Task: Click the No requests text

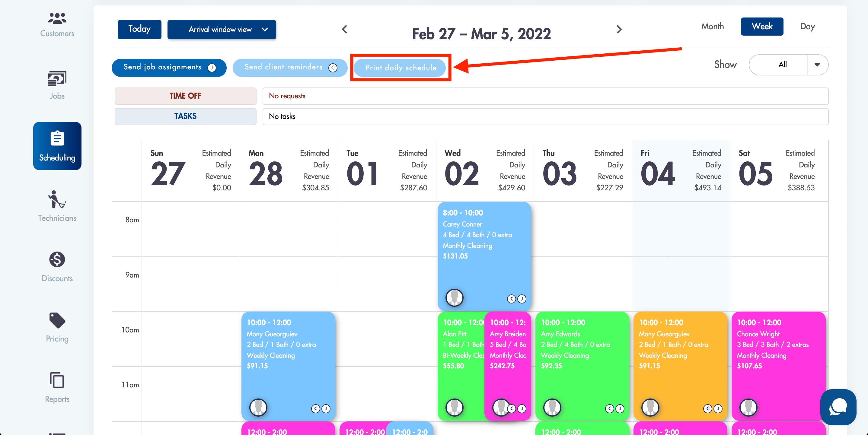Action: (x=287, y=96)
